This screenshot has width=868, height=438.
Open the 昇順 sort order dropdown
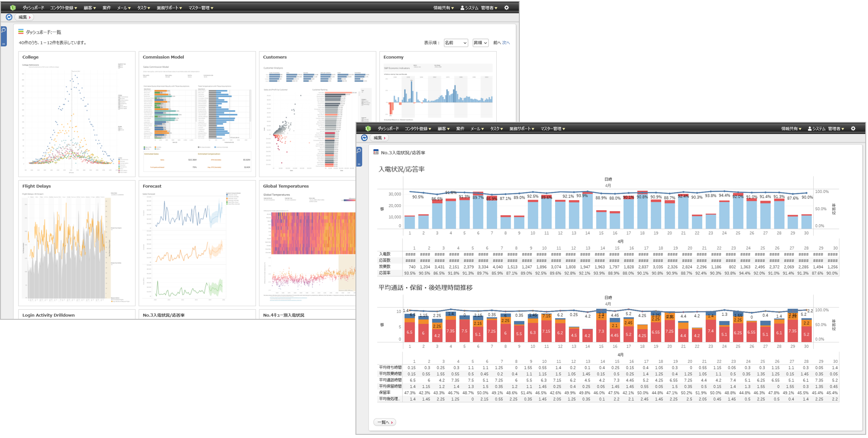tap(480, 43)
